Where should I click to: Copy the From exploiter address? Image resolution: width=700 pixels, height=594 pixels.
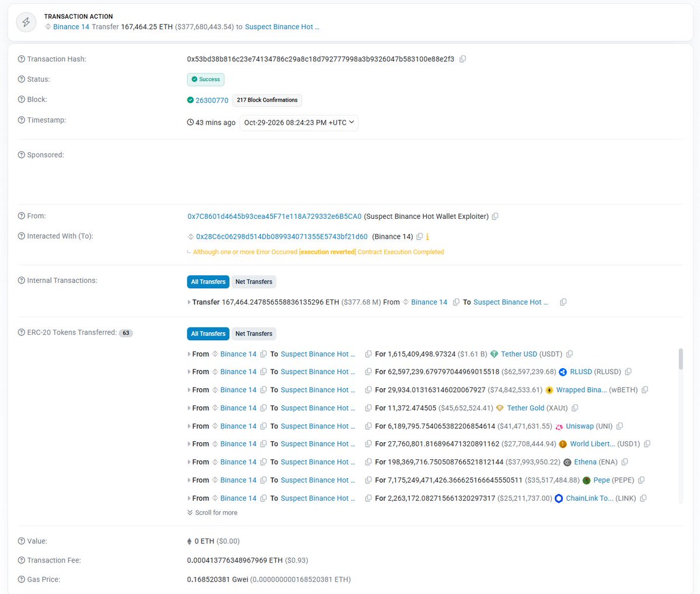(x=495, y=216)
